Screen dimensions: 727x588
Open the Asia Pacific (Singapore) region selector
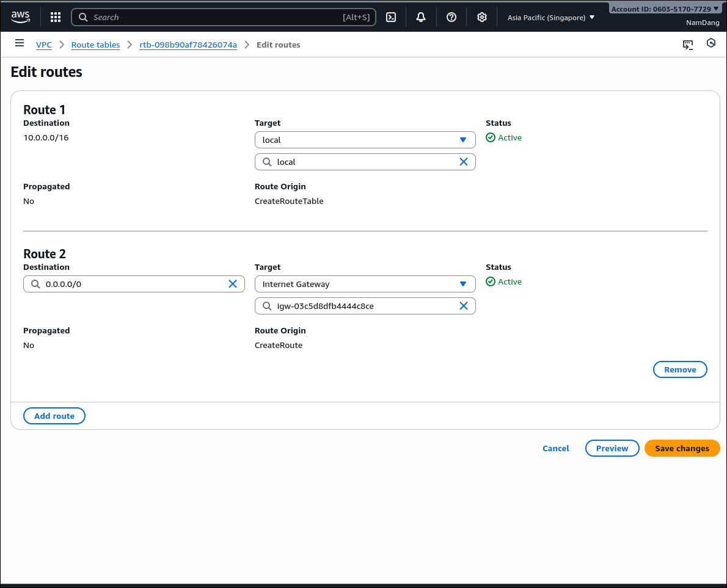[x=550, y=18]
